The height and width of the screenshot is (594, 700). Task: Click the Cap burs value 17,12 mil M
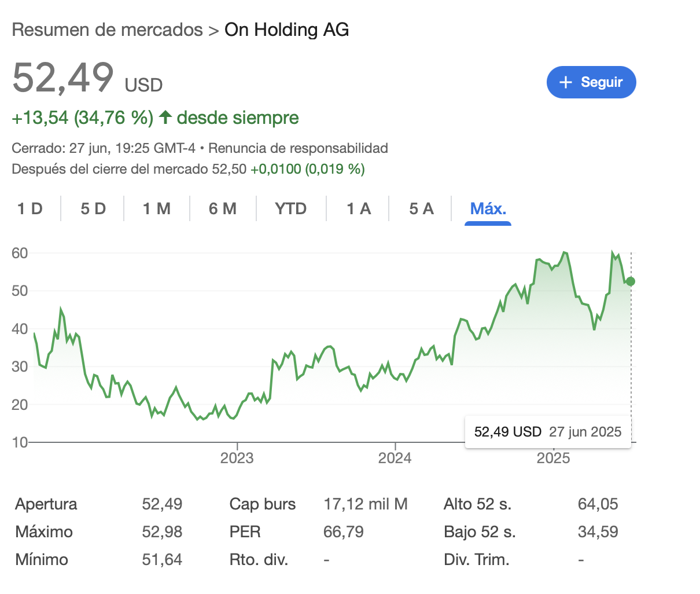point(366,504)
